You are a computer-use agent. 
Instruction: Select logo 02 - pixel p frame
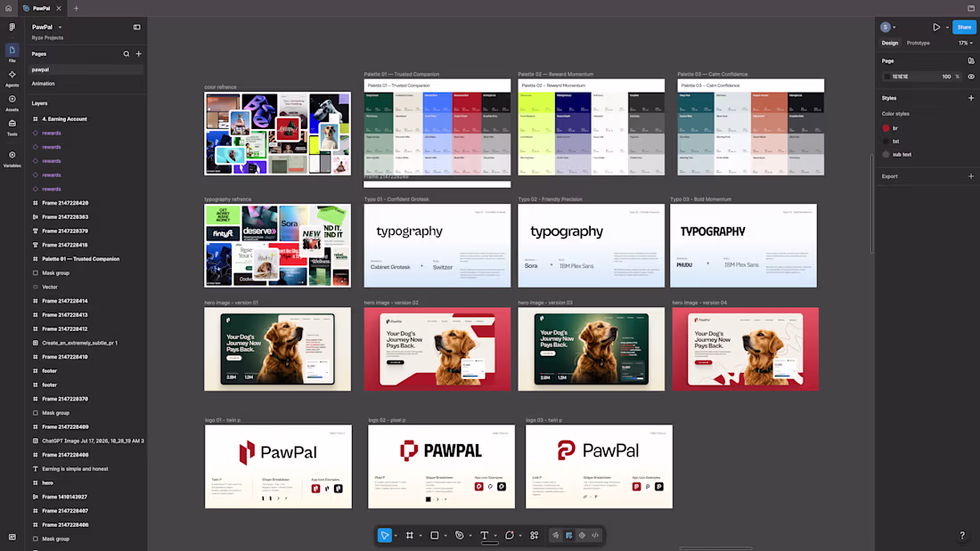click(x=441, y=466)
